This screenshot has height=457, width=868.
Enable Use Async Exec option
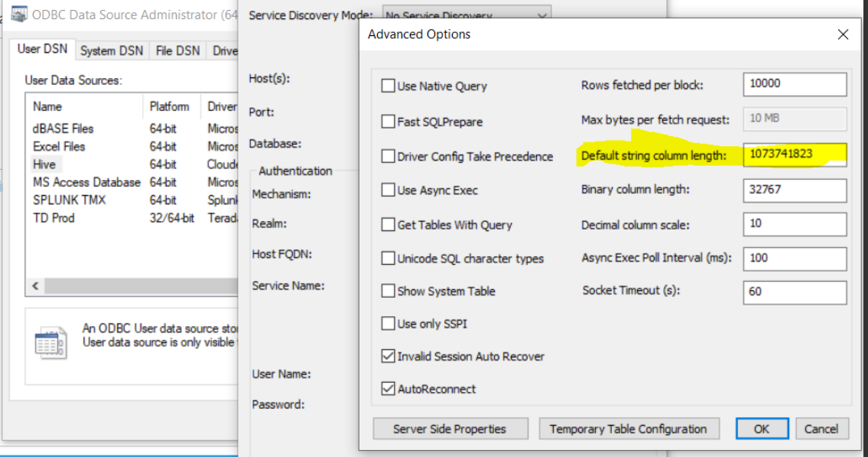point(388,190)
